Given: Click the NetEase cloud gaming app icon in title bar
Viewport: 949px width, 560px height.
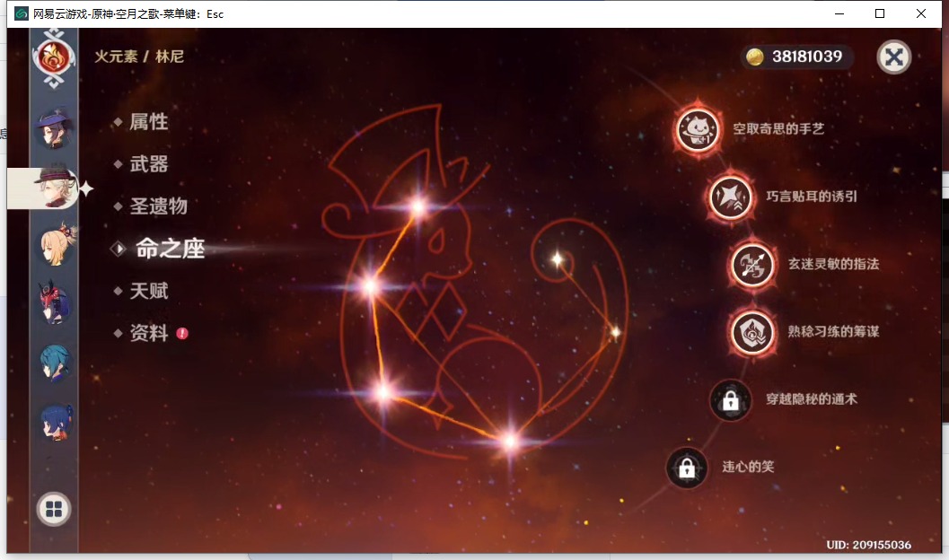Looking at the screenshot, I should point(22,13).
